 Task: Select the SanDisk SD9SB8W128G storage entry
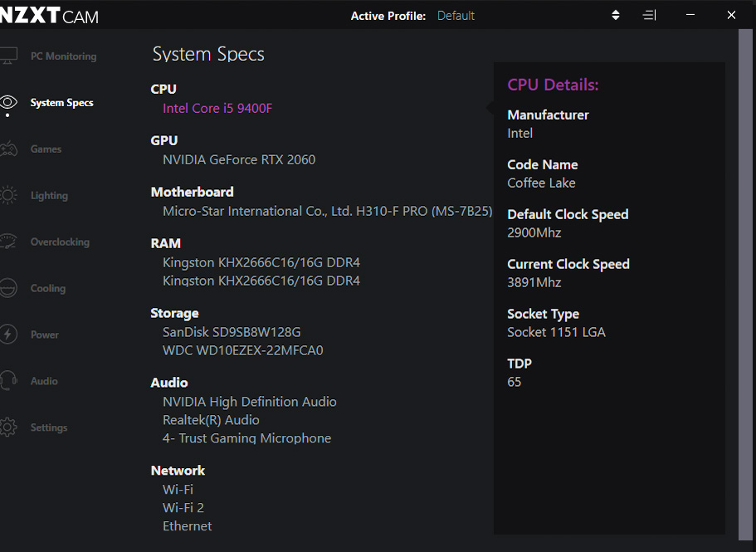232,332
